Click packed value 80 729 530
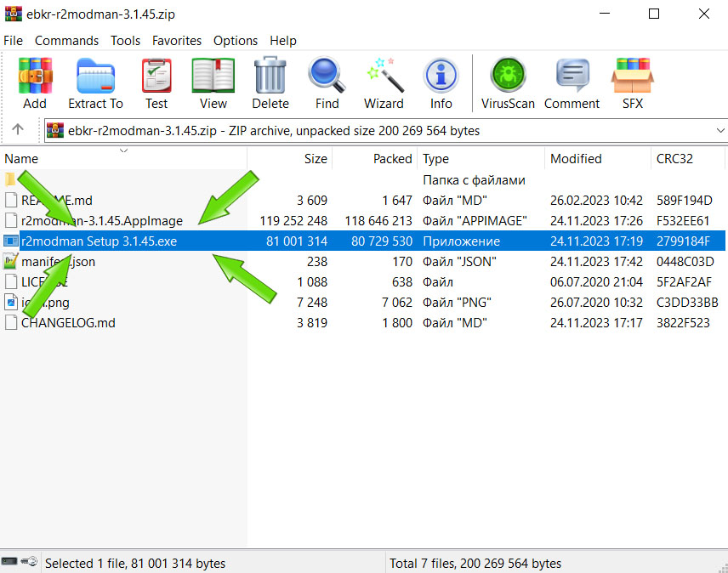 coord(382,241)
